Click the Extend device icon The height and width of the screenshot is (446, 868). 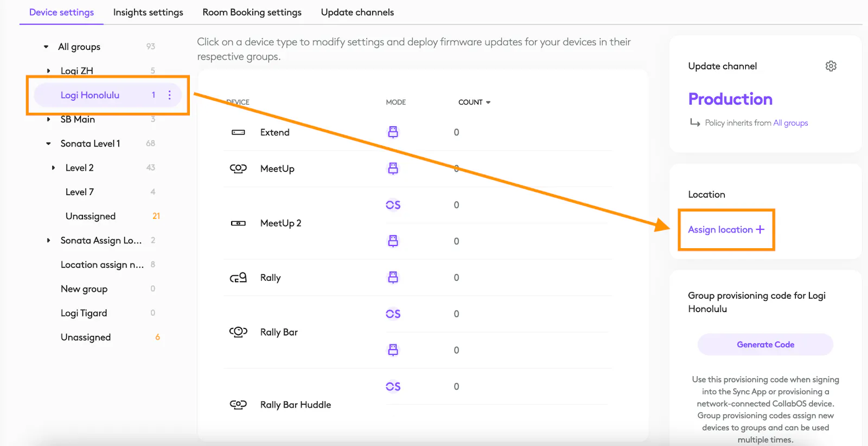tap(238, 132)
